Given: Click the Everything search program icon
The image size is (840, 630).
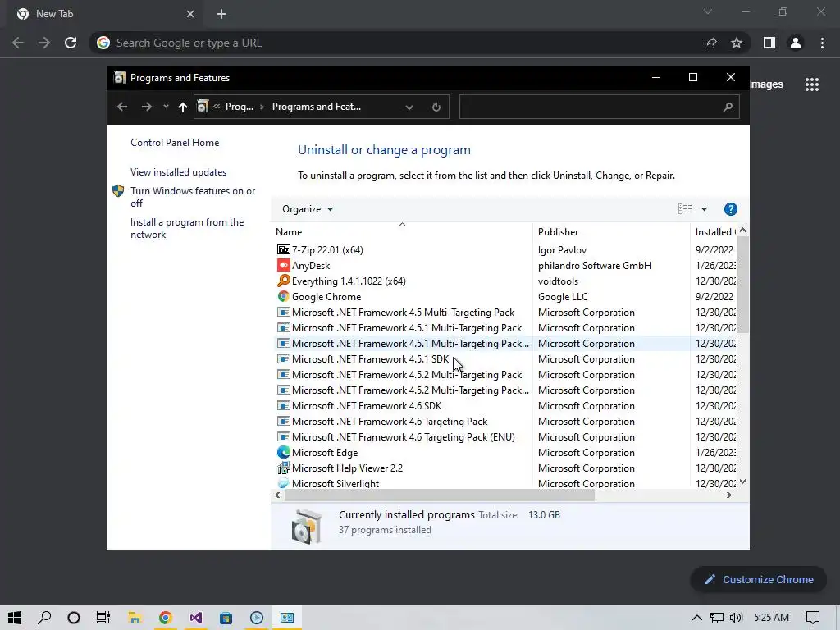Looking at the screenshot, I should pyautogui.click(x=283, y=281).
